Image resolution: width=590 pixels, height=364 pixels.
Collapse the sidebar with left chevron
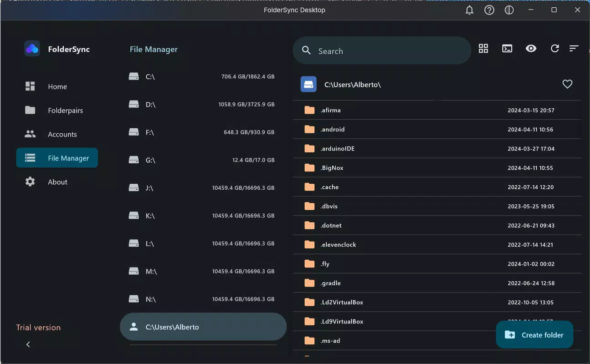pyautogui.click(x=28, y=344)
